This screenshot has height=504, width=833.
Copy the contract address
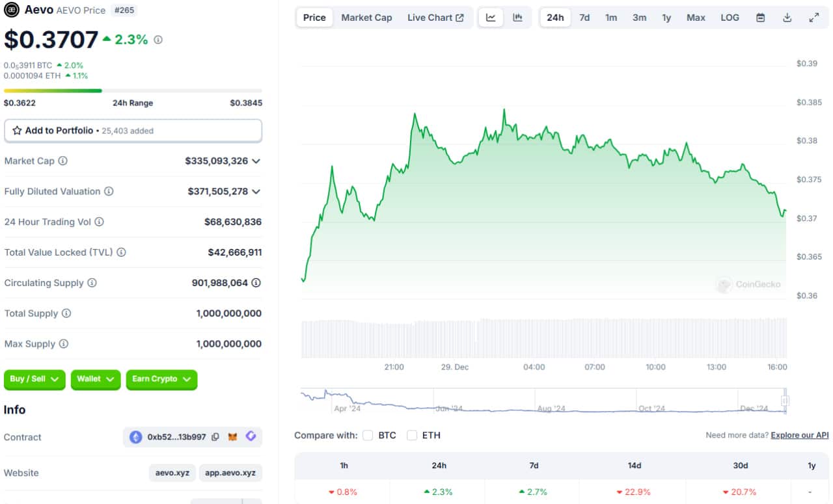[x=215, y=437]
